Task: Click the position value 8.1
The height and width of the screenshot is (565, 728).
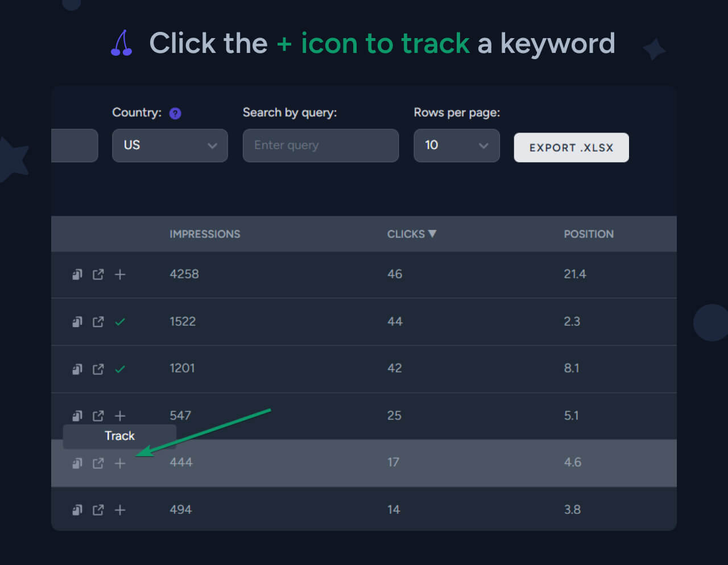Action: 572,368
